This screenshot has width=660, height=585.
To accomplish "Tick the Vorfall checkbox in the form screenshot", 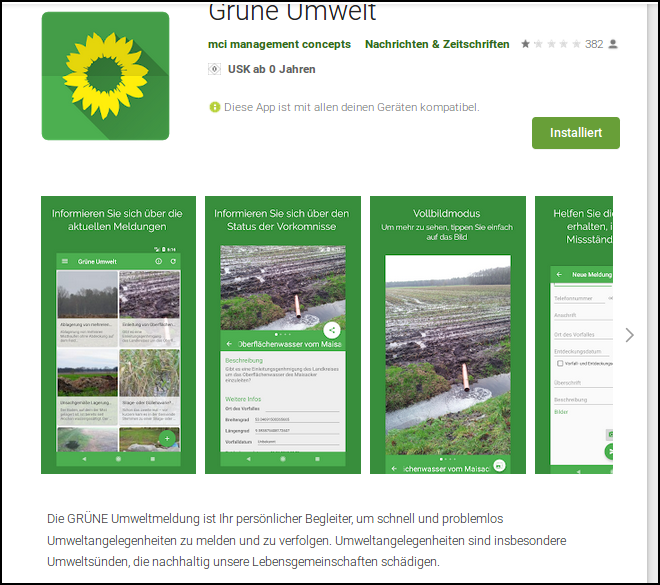I will [x=559, y=363].
